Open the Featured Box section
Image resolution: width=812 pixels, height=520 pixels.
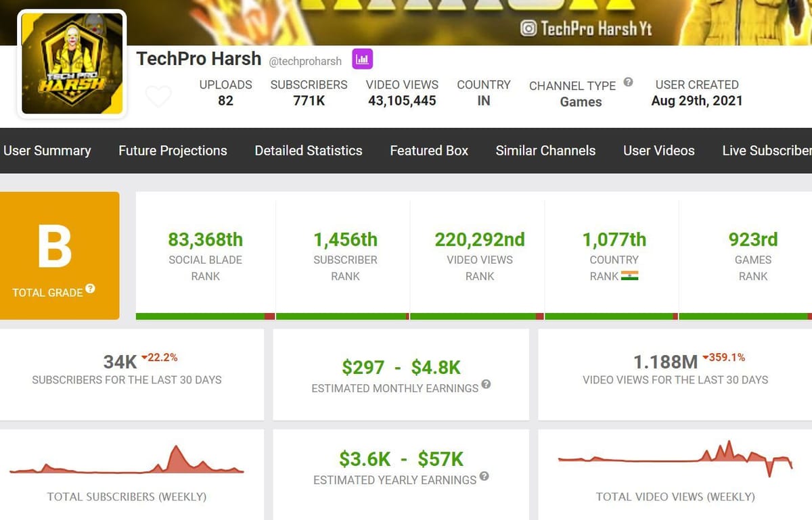428,151
